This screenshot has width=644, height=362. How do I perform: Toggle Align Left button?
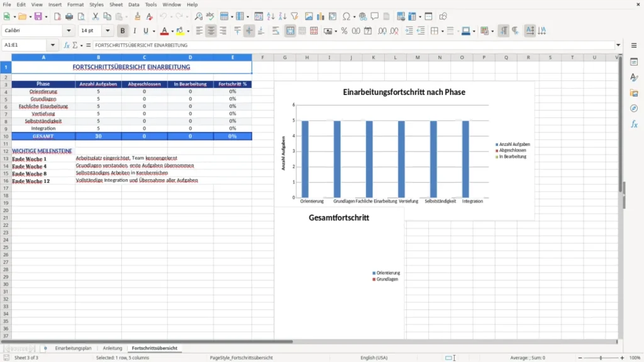[x=199, y=31]
